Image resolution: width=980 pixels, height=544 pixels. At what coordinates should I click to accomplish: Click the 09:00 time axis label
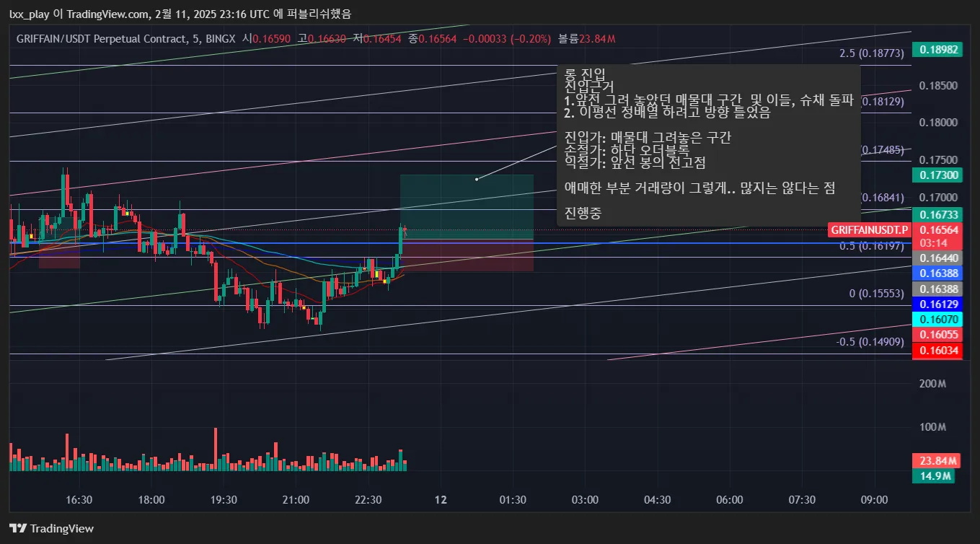[x=874, y=500]
